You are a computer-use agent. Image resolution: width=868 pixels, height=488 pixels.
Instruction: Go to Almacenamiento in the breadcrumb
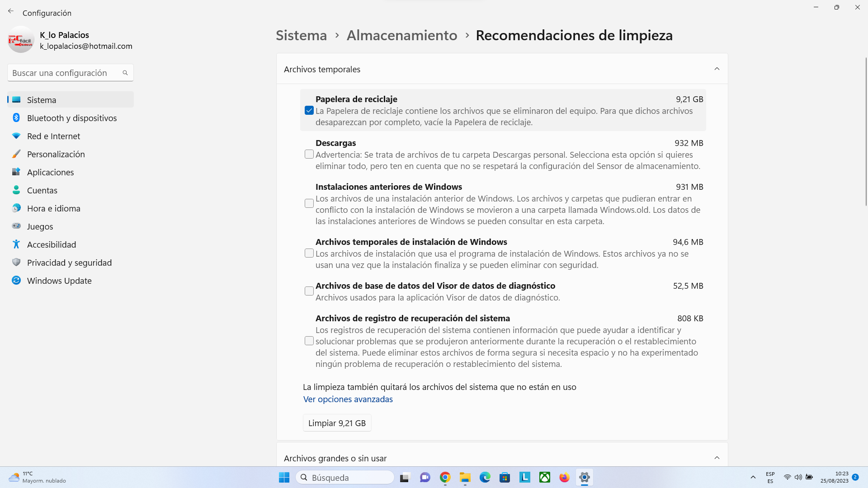(x=401, y=35)
